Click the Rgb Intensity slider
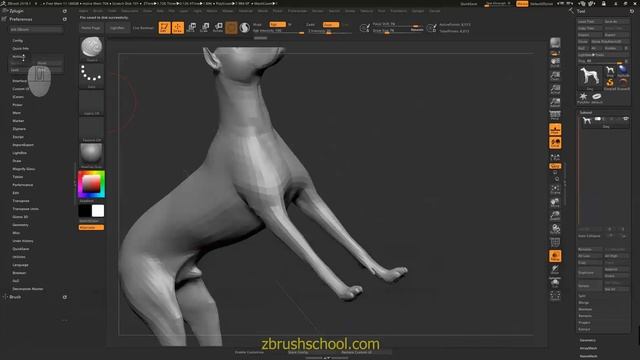 (278, 31)
